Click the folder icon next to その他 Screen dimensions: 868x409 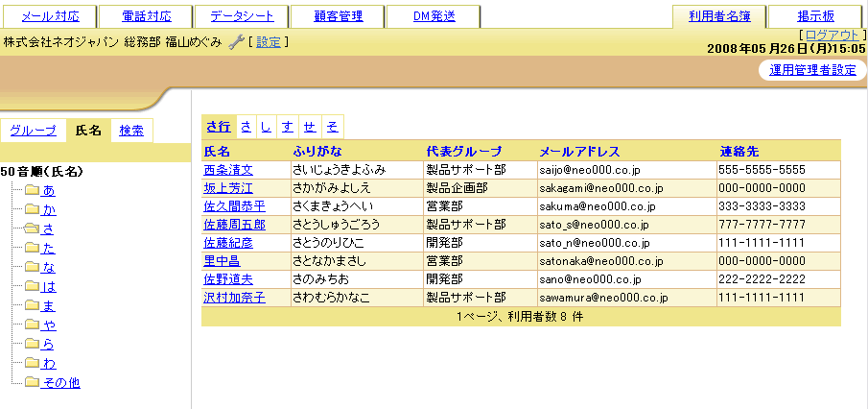click(32, 382)
